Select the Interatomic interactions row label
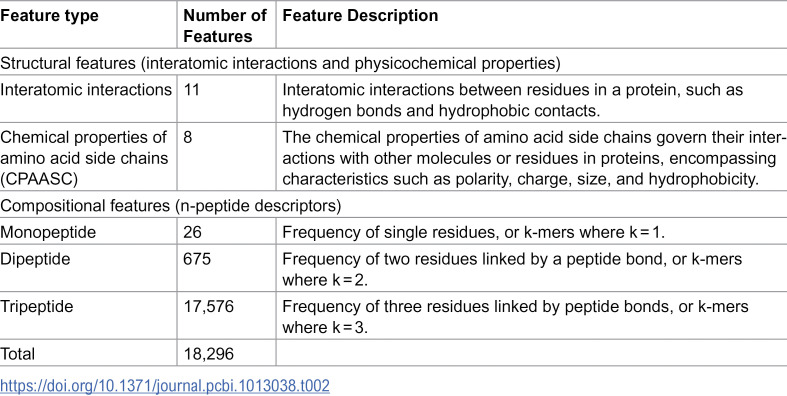 86,90
